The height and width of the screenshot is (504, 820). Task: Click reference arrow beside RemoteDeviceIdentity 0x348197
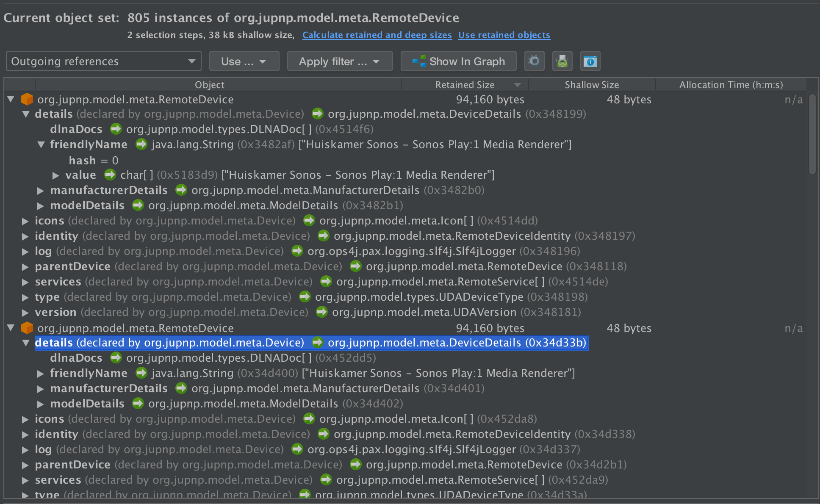coord(324,235)
